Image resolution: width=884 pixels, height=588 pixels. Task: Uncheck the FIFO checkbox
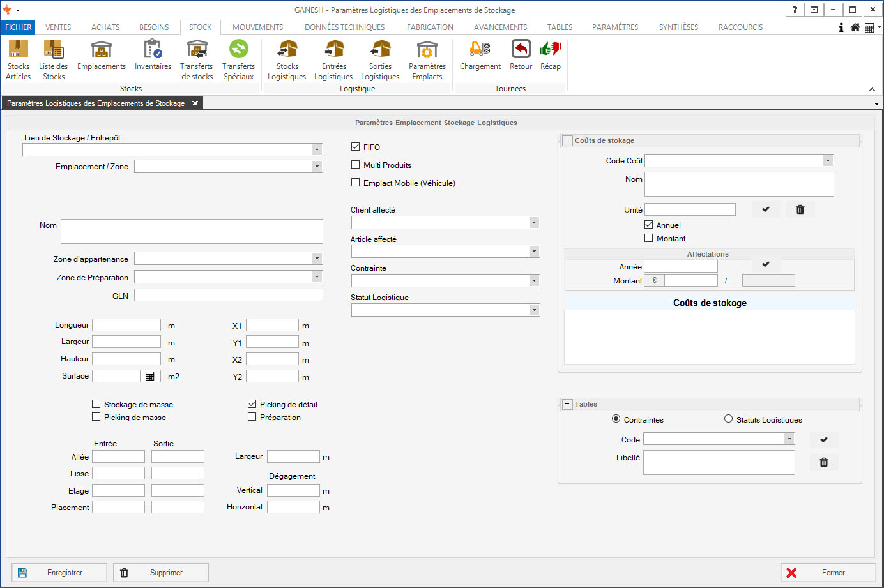356,147
